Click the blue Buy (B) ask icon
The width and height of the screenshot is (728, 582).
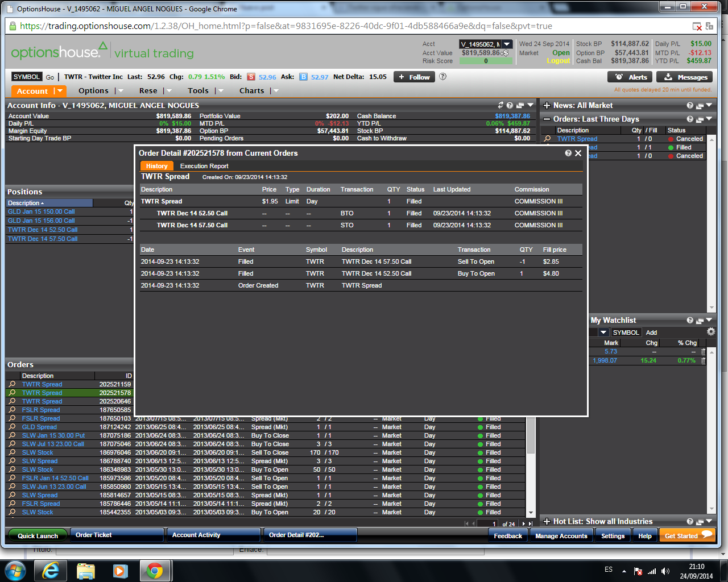tap(304, 77)
